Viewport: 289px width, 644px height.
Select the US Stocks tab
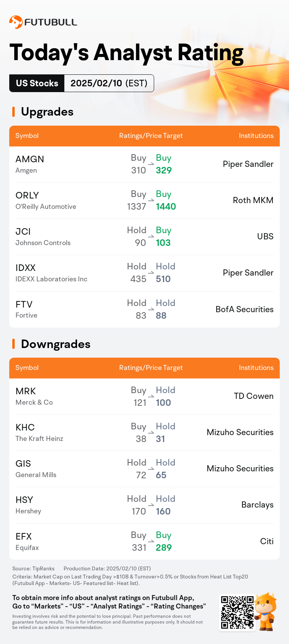[x=37, y=83]
